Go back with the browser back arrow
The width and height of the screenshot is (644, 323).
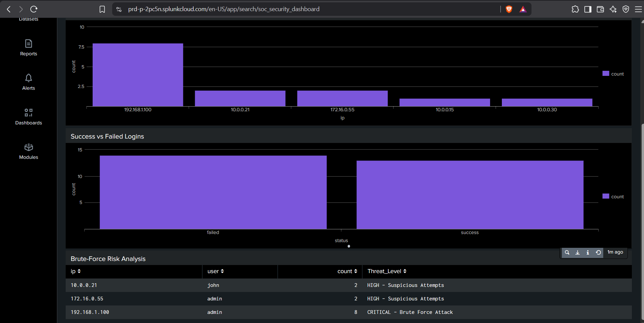pyautogui.click(x=9, y=9)
